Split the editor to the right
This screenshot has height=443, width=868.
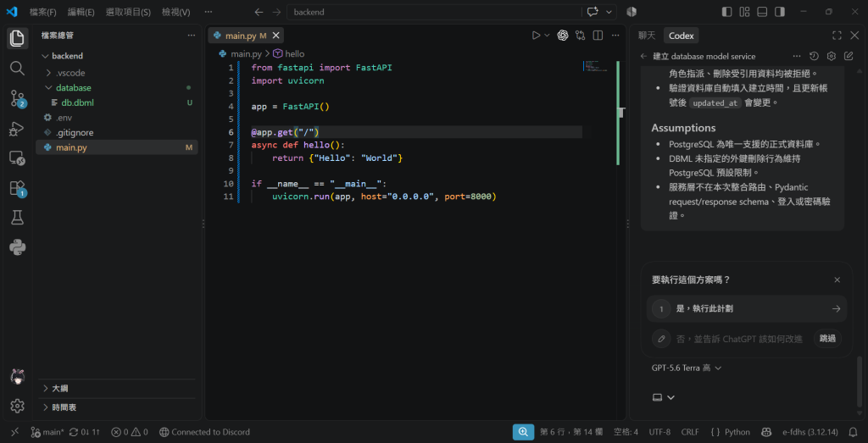tap(598, 36)
